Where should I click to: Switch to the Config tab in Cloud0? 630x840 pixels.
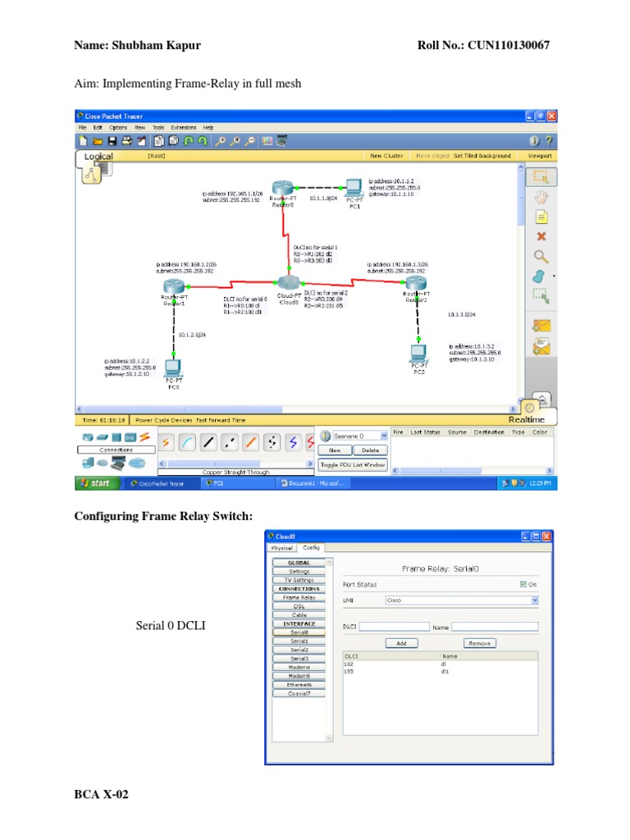pos(311,547)
